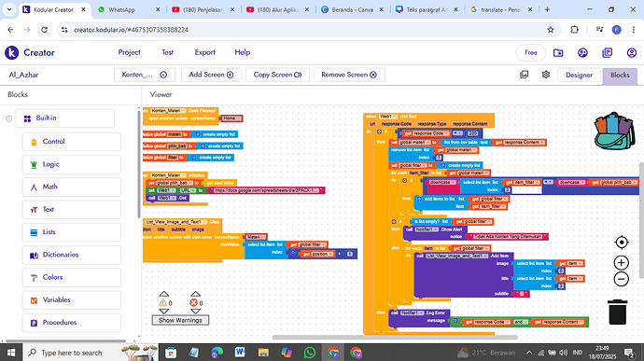Viewport: 644px width, 361px height.
Task: Click the trash can icon
Action: coord(617,312)
